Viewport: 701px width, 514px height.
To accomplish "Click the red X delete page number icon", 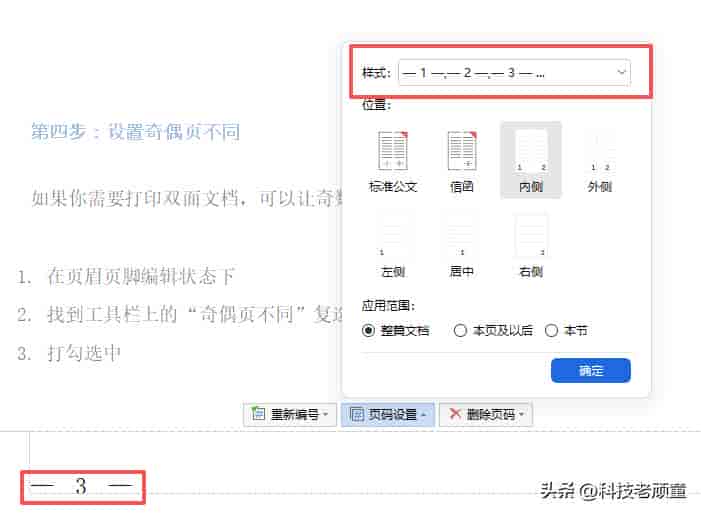I will point(455,413).
